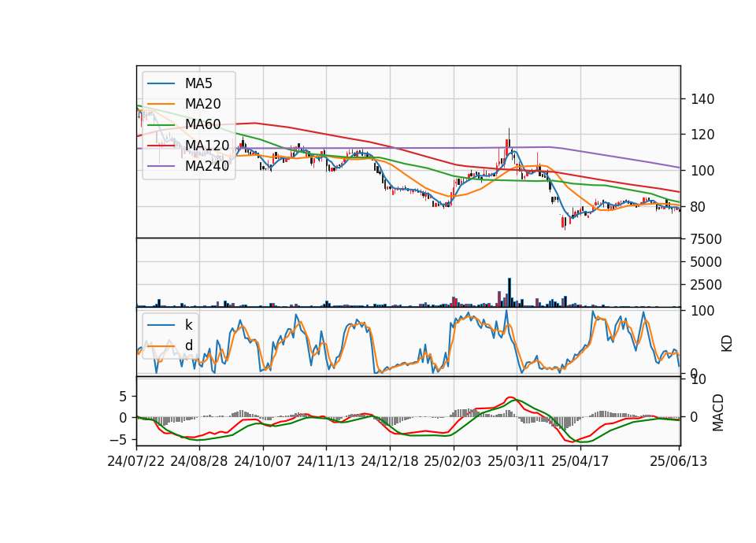Click the MACD axis title
The height and width of the screenshot is (543, 756).
[718, 412]
